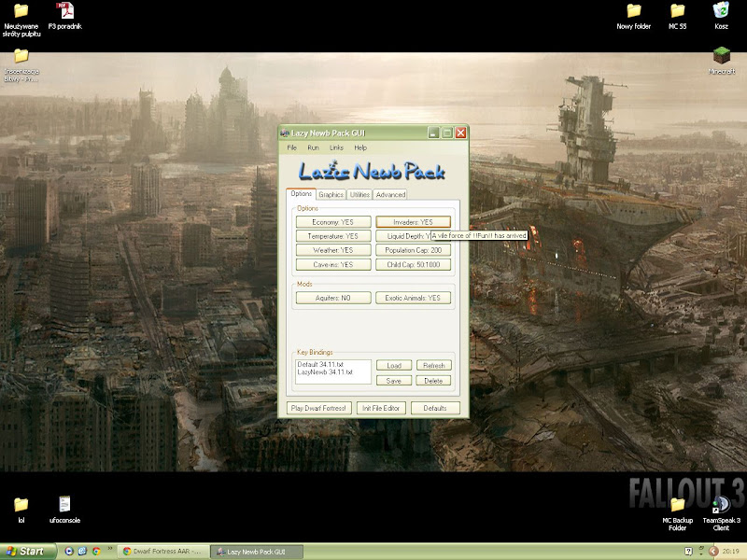This screenshot has height=560, width=747.
Task: Open the Kosz recycle bin
Action: pyautogui.click(x=721, y=12)
